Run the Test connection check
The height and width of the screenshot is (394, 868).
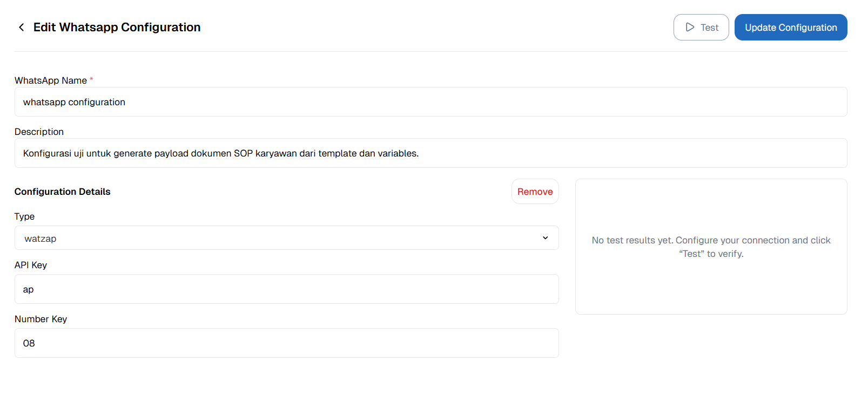[701, 27]
